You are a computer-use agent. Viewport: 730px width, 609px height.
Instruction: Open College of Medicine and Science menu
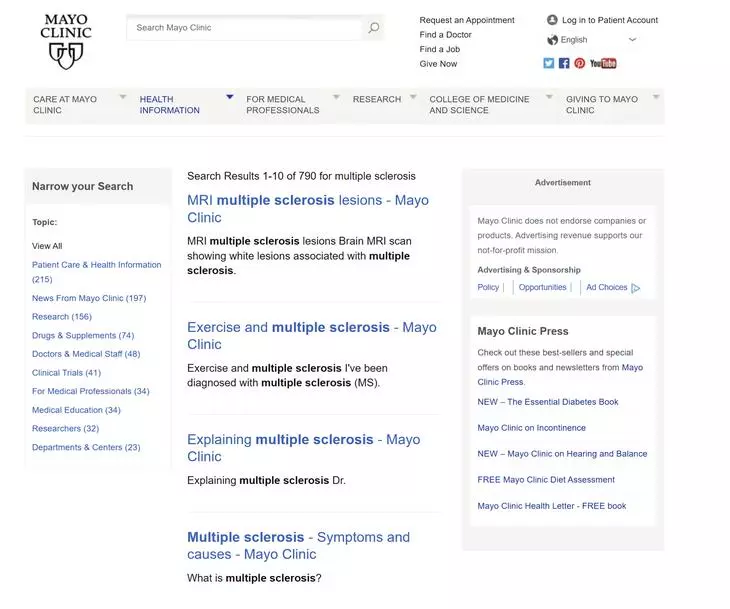pos(479,105)
